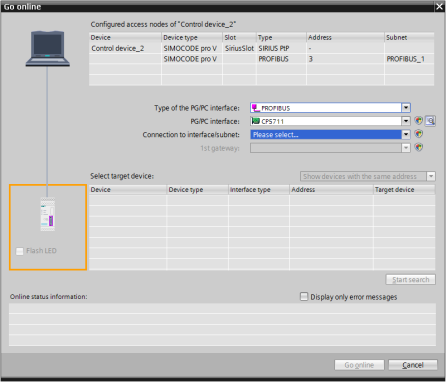Open PG/PC interface dropdown arrow
Image resolution: width=446 pixels, height=382 pixels.
(x=406, y=121)
